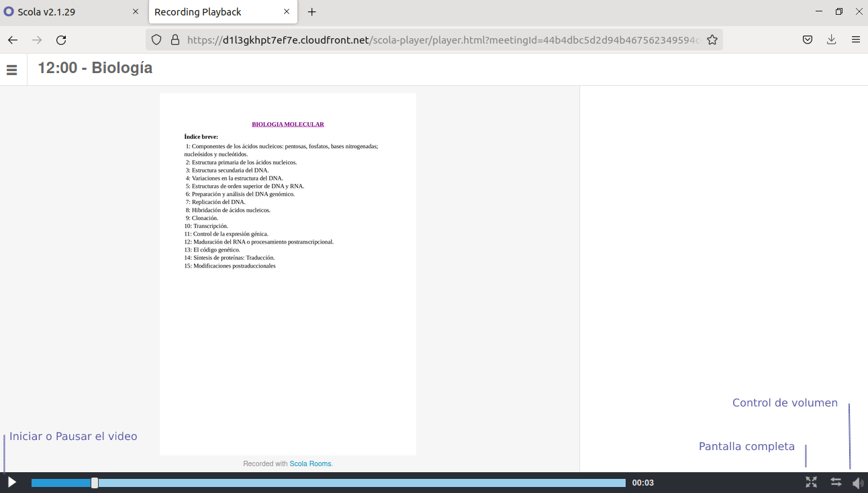868x493 pixels.
Task: Open Firefox application menu
Action: 856,40
